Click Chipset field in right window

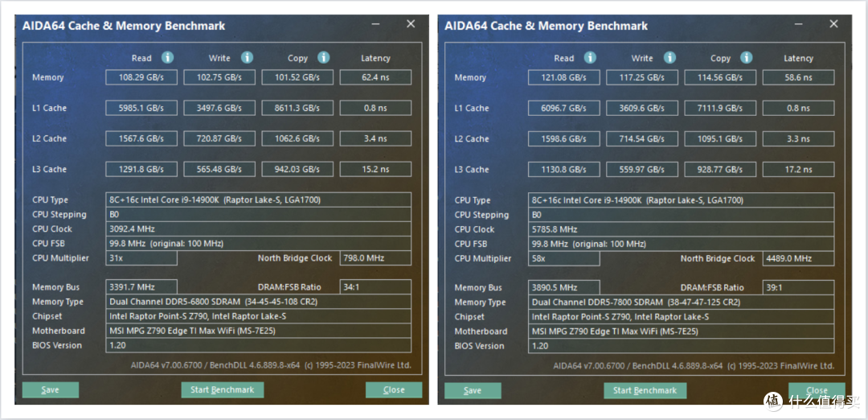tap(681, 317)
